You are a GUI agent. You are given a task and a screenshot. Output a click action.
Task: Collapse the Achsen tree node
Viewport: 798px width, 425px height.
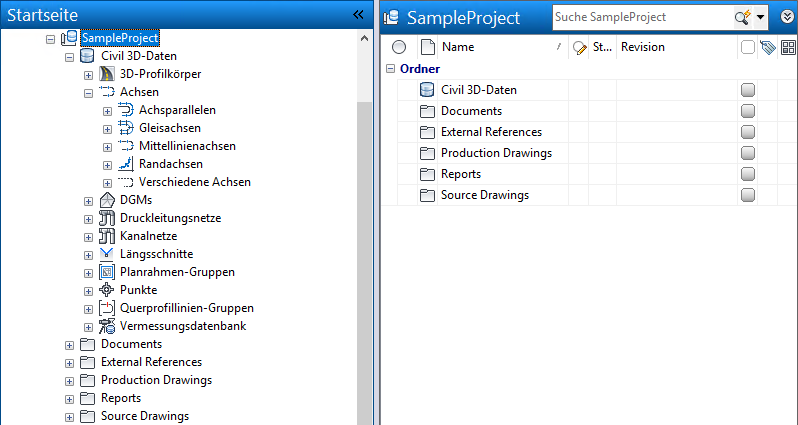(x=88, y=92)
